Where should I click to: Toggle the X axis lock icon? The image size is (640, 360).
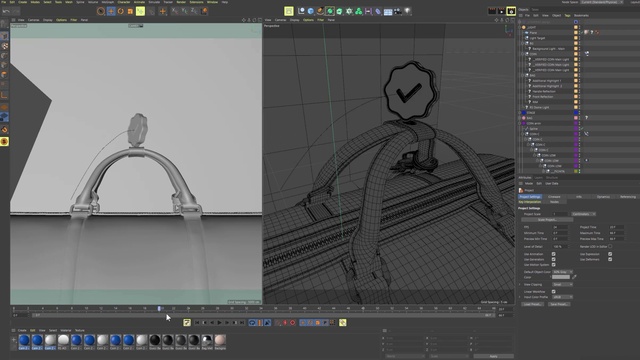pos(175,11)
